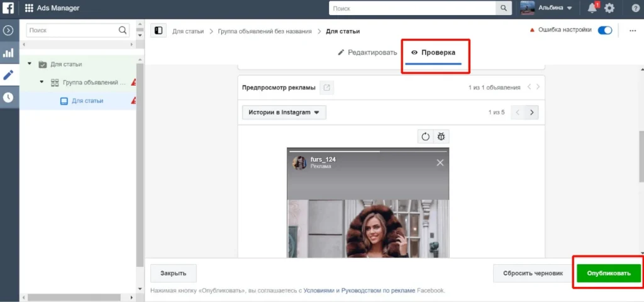
Task: Switch to the Проверка tab
Action: point(433,53)
